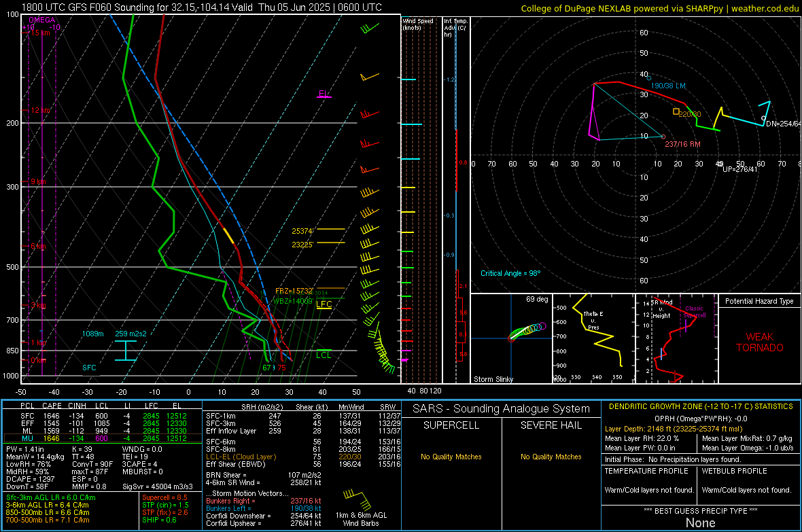Image resolution: width=802 pixels, height=532 pixels.
Task: Click the Critical Angle = 98° text
Action: click(x=510, y=273)
